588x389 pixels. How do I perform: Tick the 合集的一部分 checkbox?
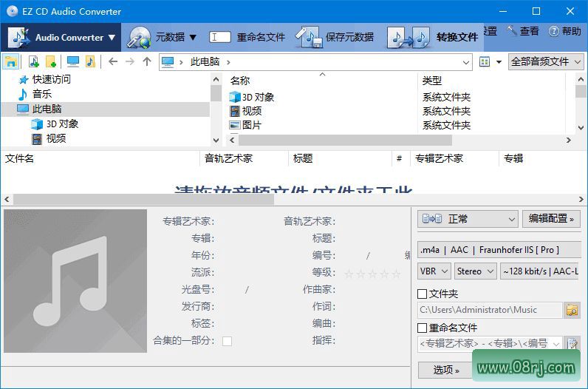[227, 341]
